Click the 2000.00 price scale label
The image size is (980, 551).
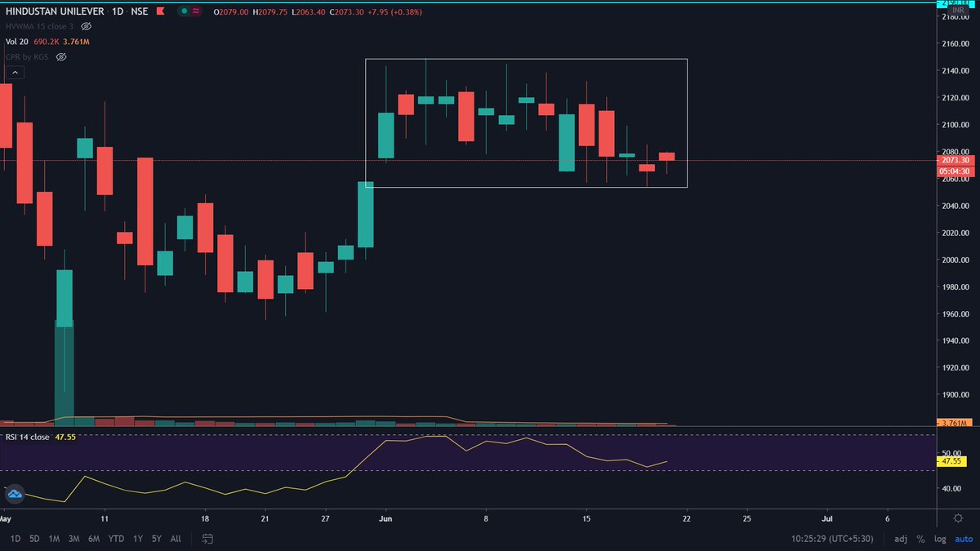coord(956,260)
